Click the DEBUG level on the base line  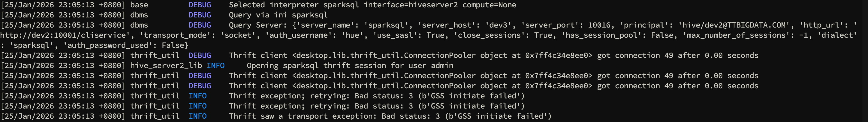(199, 5)
